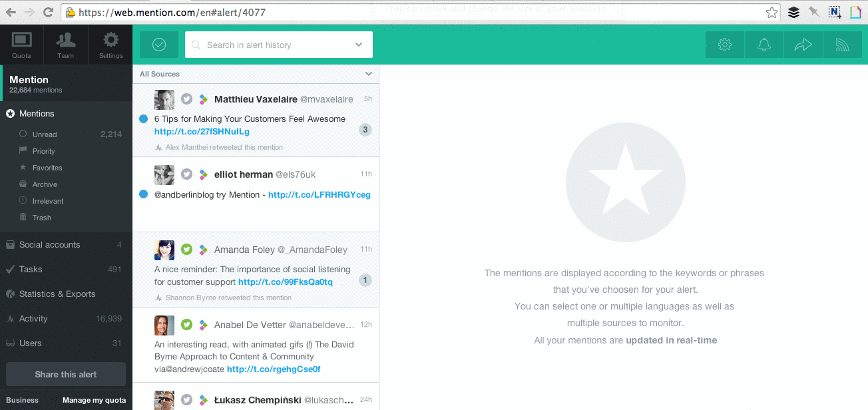Open the search history dropdown arrow
Screen dimensions: 868x410
coord(359,45)
